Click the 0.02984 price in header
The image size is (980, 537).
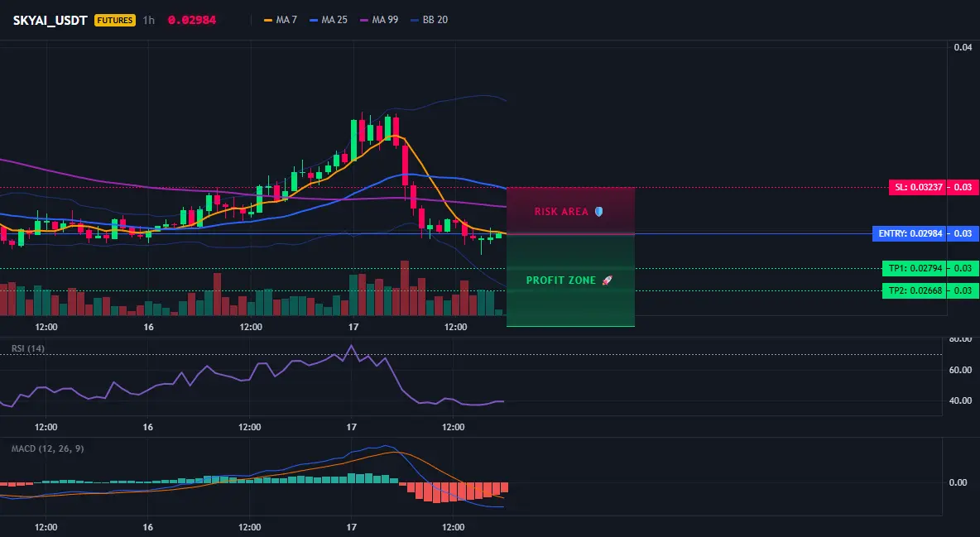click(x=192, y=20)
